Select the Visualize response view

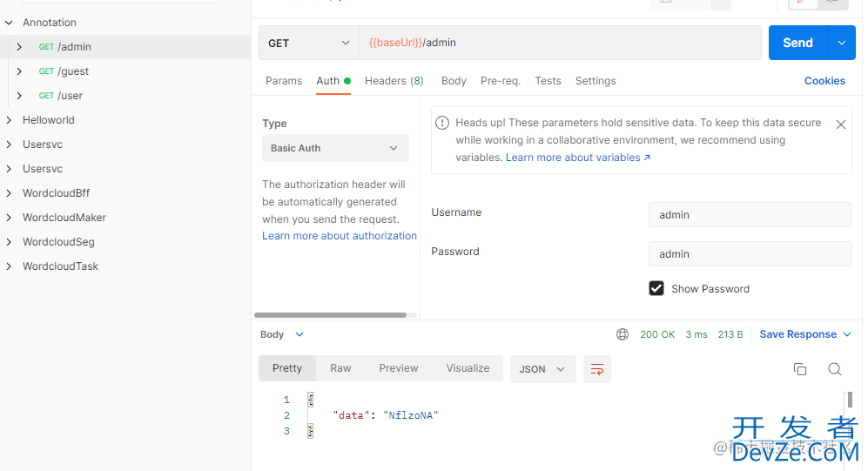(x=468, y=368)
